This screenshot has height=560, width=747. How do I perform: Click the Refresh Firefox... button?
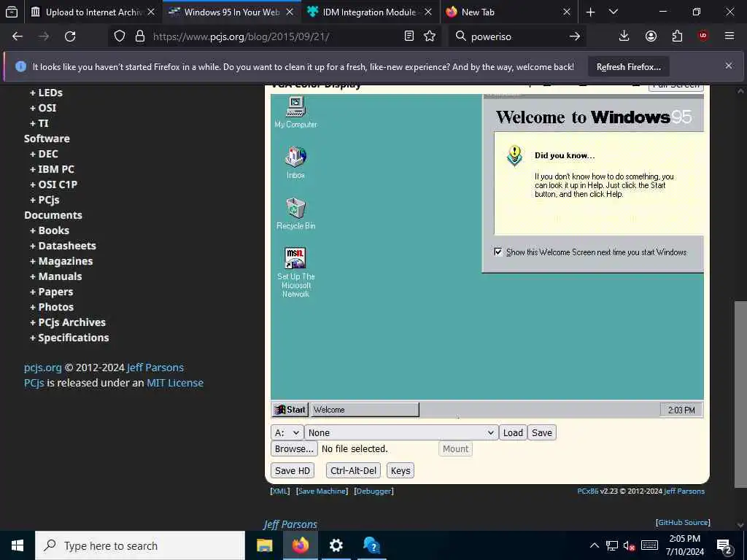(628, 67)
